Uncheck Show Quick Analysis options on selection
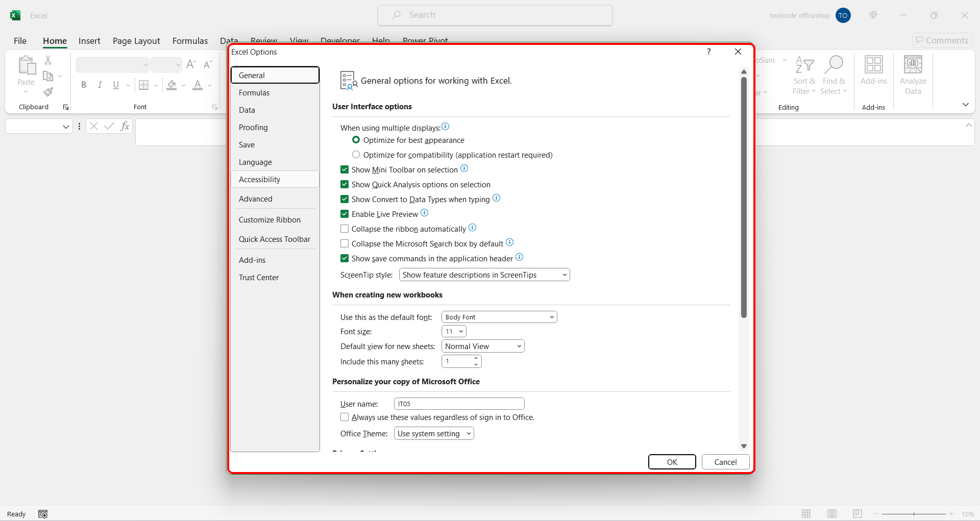Viewport: 980px width, 521px height. pos(345,184)
